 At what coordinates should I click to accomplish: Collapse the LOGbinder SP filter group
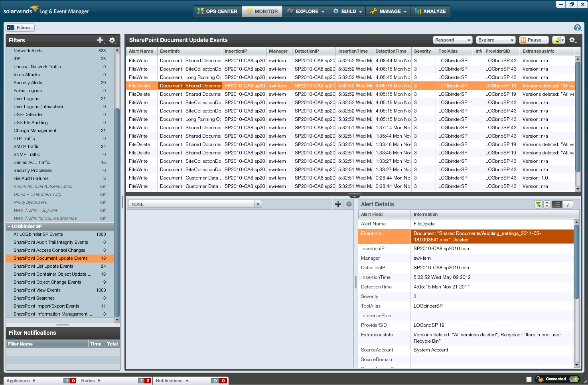[x=9, y=226]
